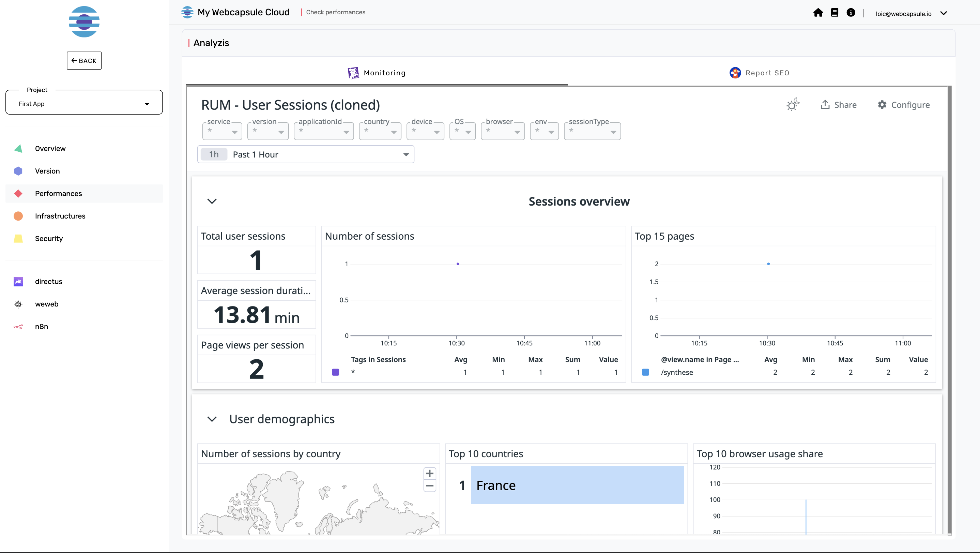The image size is (980, 553).
Task: Click the dashboard vertical scrollbar
Action: coord(950,310)
